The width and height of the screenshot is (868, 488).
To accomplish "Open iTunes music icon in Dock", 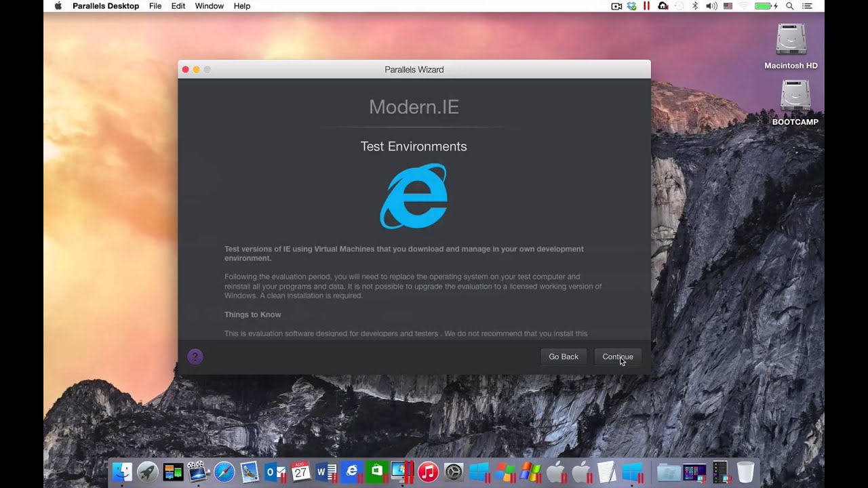I will click(x=428, y=472).
